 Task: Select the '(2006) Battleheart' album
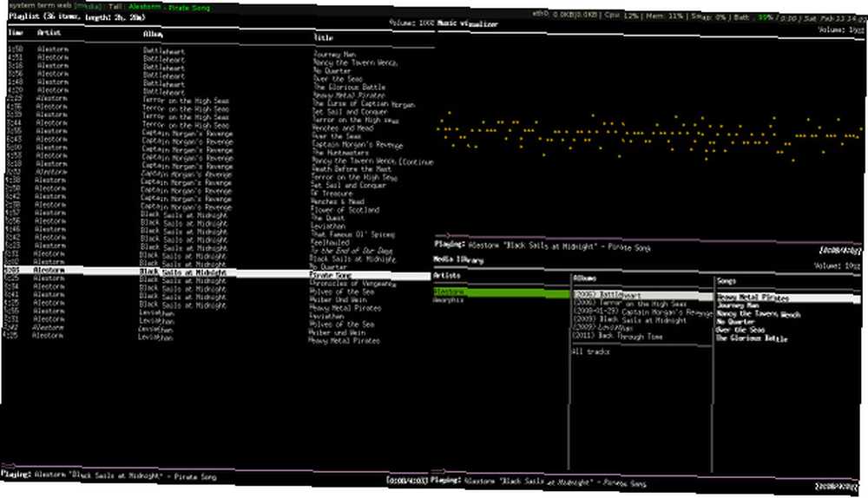pyautogui.click(x=642, y=296)
